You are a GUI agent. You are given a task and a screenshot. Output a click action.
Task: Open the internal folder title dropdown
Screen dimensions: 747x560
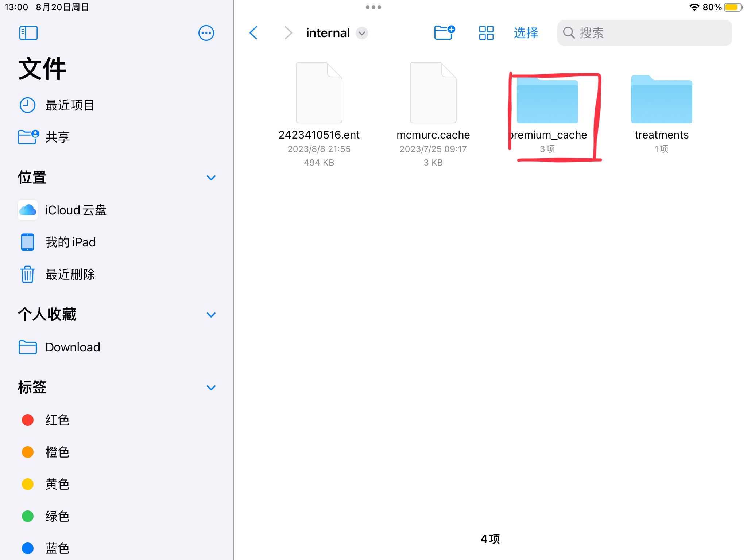362,33
